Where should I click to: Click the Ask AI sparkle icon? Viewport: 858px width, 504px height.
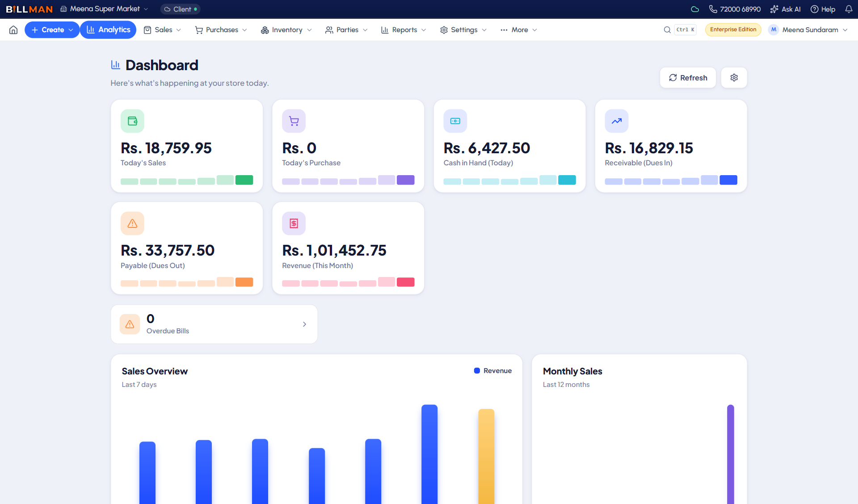(774, 9)
